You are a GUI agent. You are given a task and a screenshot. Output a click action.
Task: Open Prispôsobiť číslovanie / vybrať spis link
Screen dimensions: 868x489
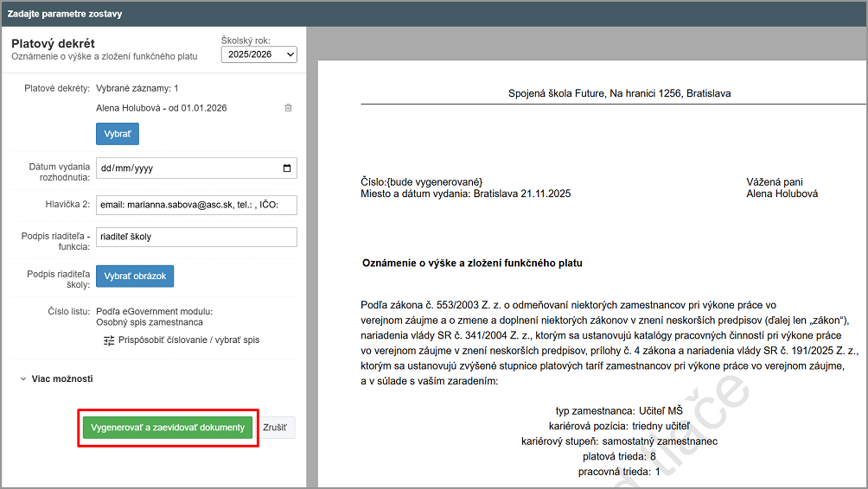[x=188, y=340]
